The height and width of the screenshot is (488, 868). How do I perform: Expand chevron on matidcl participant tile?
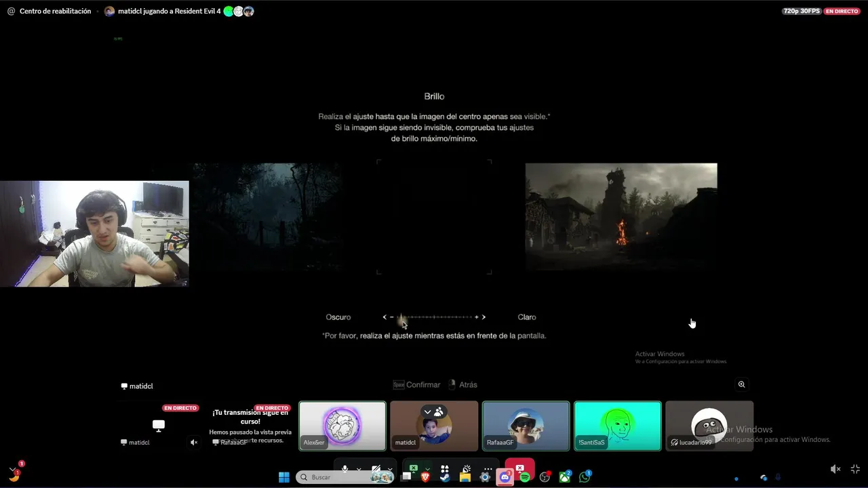click(428, 411)
